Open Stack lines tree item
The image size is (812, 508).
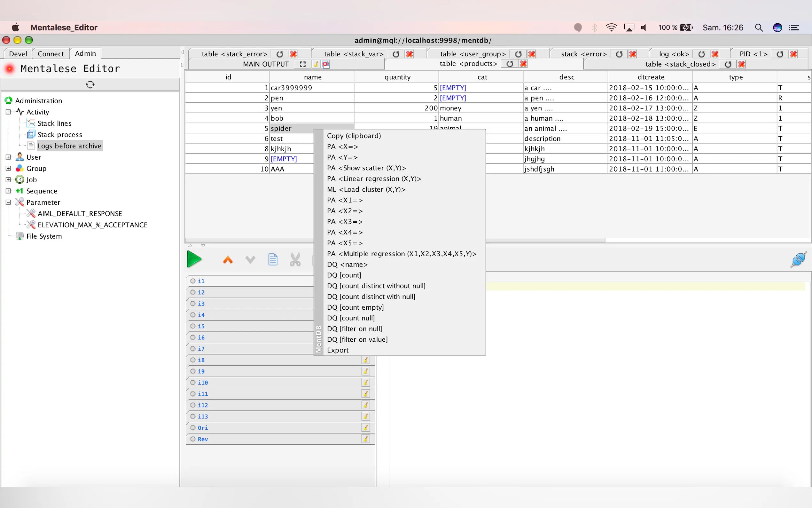tap(54, 123)
